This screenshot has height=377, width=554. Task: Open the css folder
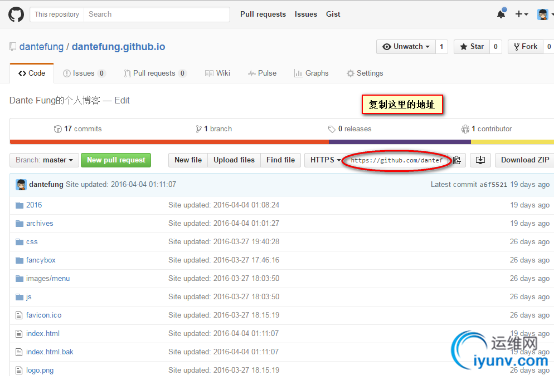(32, 242)
